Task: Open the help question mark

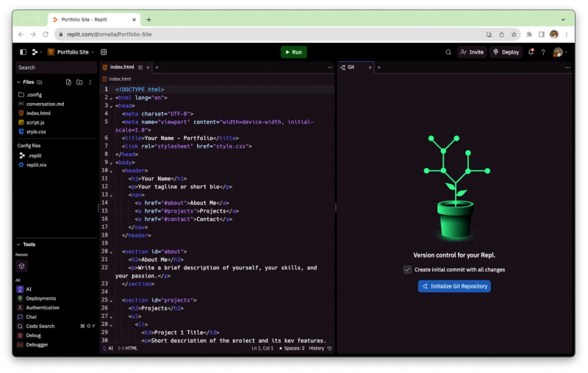Action: pyautogui.click(x=543, y=52)
